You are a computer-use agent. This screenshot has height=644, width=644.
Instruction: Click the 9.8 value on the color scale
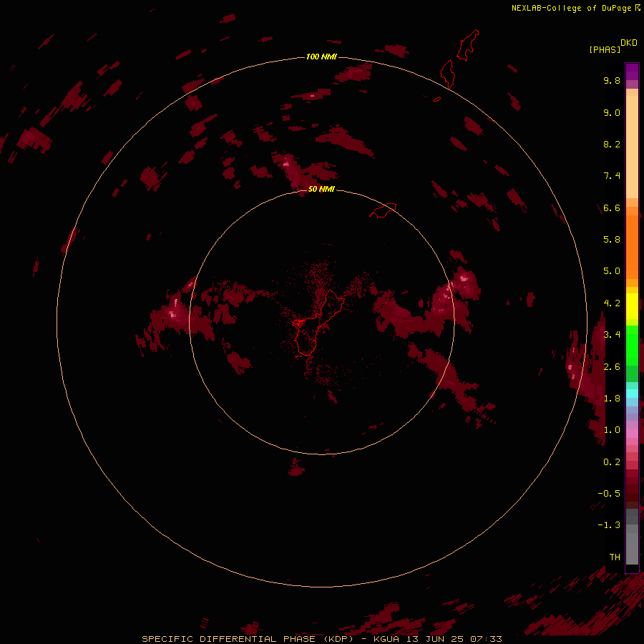(612, 80)
